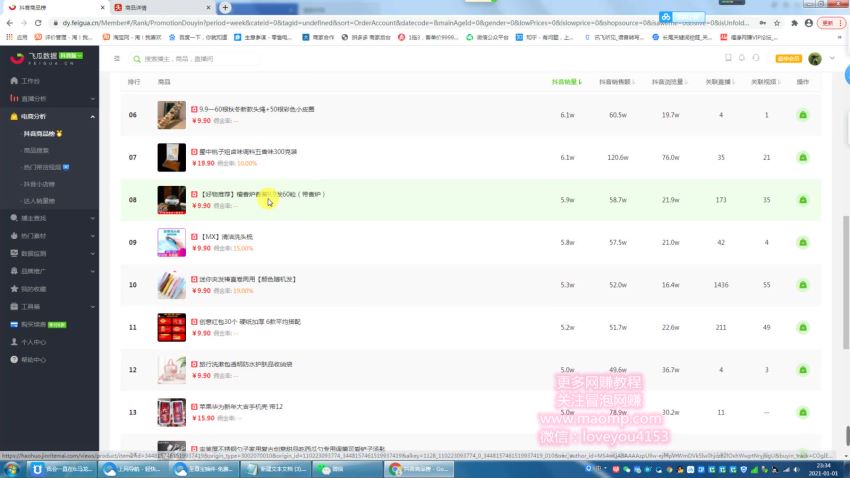This screenshot has width=850, height=478.
Task: Open the browser extensions puzzle icon
Action: (x=794, y=23)
